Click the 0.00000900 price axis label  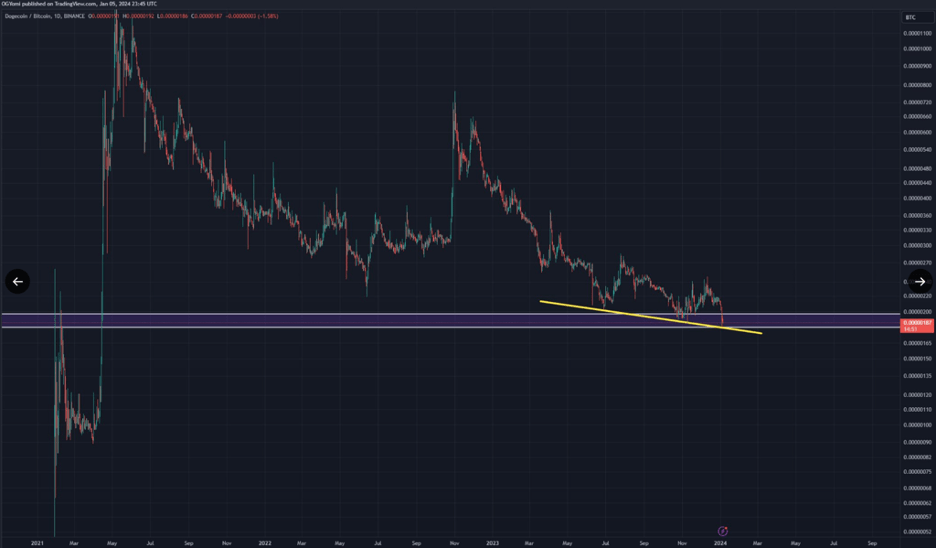917,66
